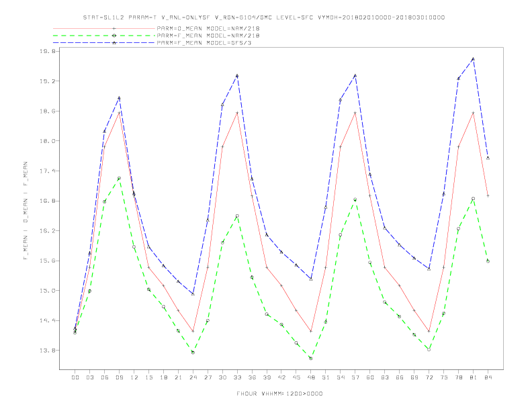Click y-axis tick label 16.8
Screen dimensions: 532x411
coord(47,201)
